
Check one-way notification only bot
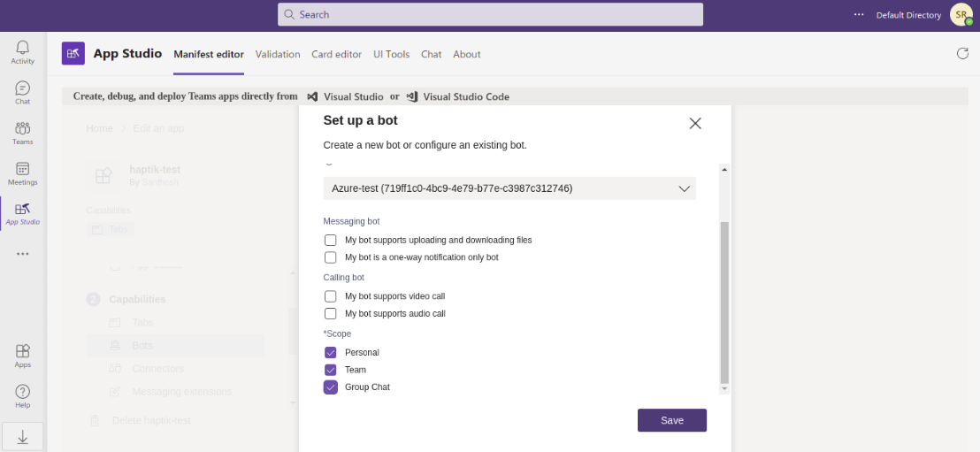coord(331,257)
